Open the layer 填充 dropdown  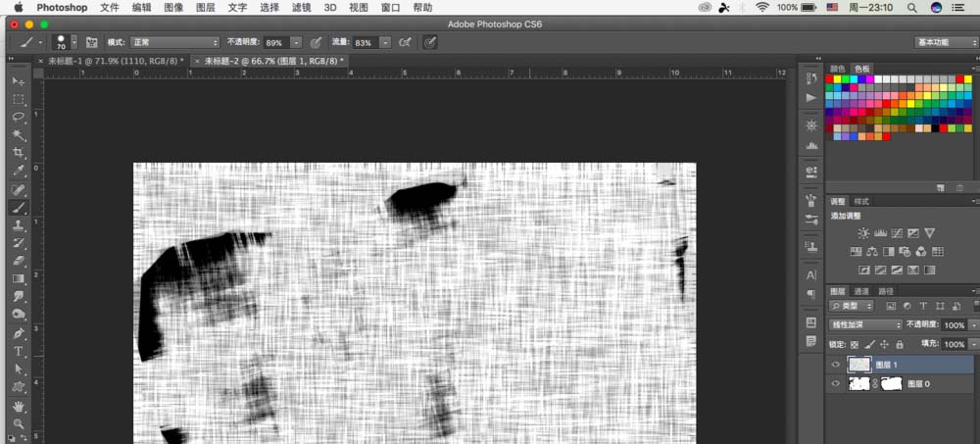point(972,345)
